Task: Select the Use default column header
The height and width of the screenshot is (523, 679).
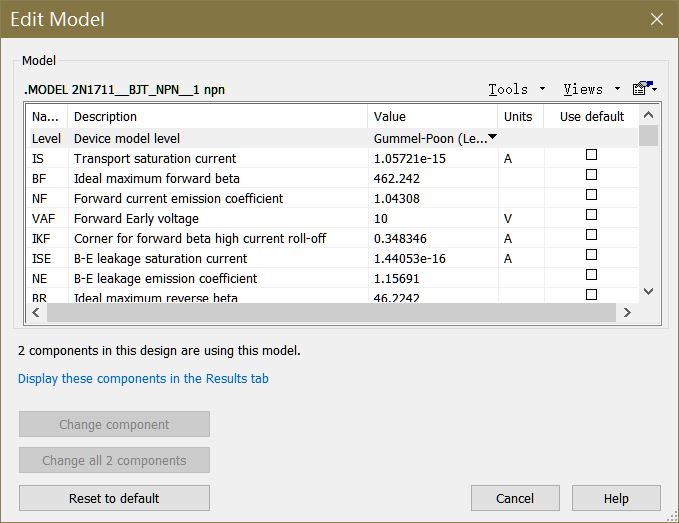Action: tap(592, 116)
